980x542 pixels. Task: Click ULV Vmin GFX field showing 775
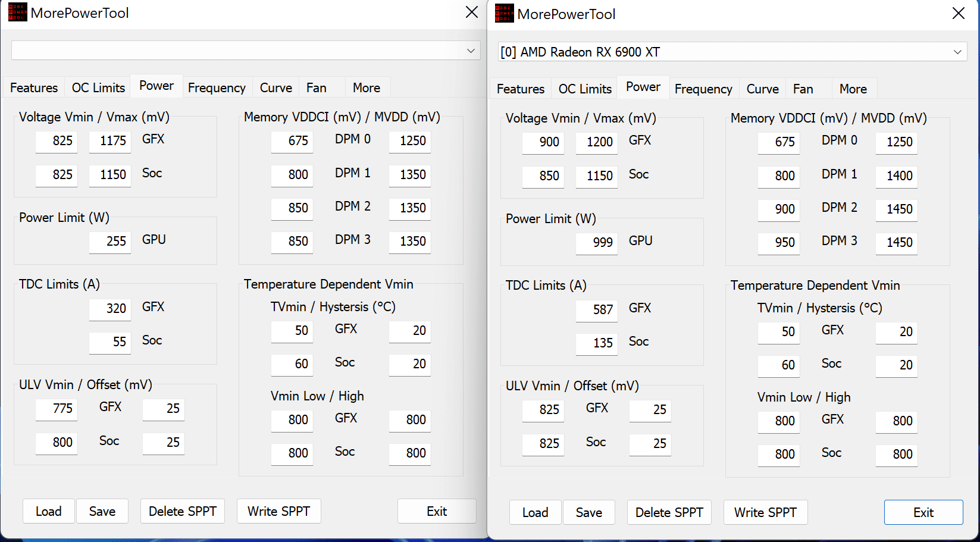[57, 409]
